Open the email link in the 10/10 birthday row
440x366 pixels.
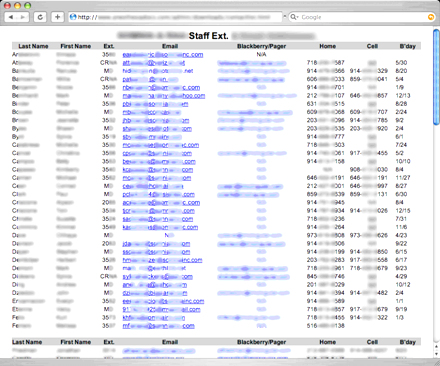coord(159,162)
